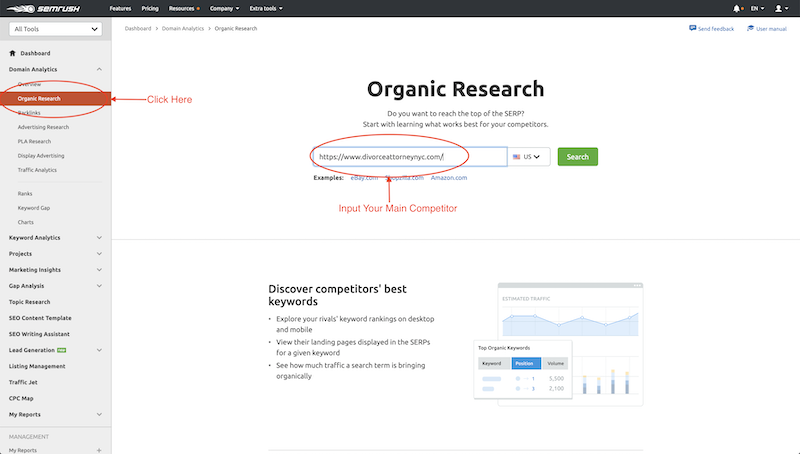Open Keyword Gap in sidebar

tap(34, 208)
